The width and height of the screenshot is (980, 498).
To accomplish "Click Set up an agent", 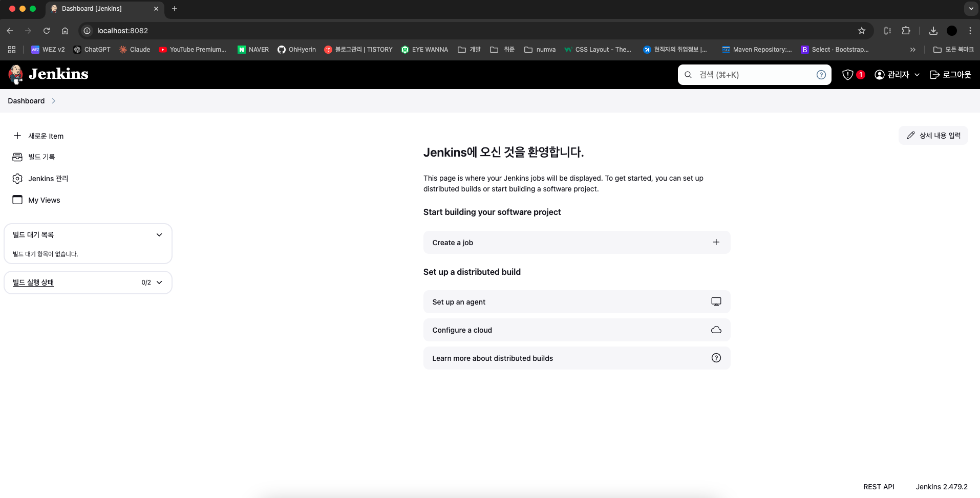I will 577,302.
